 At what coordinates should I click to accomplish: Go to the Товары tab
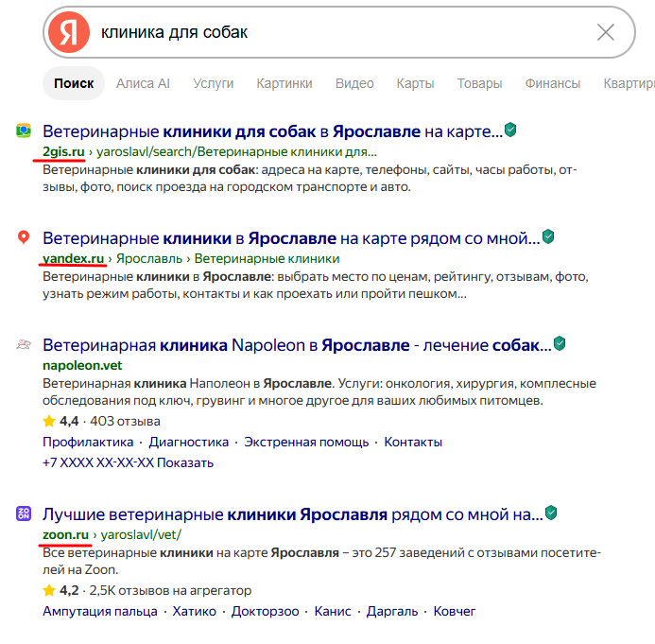(x=479, y=83)
